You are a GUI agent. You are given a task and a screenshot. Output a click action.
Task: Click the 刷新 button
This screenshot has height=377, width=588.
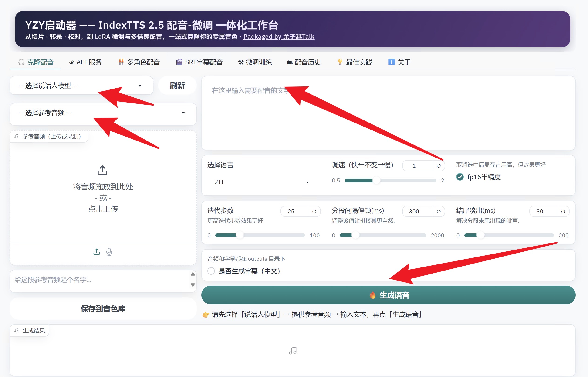click(x=177, y=86)
